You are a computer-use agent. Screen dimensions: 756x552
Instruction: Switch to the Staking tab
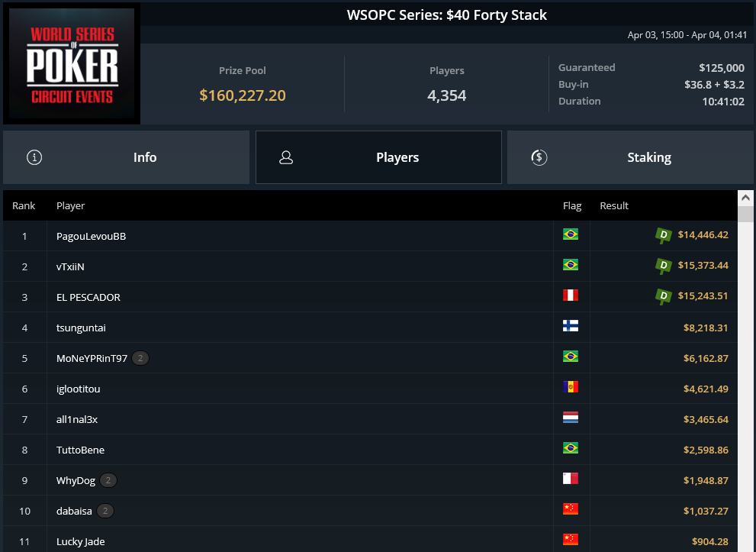(x=630, y=157)
